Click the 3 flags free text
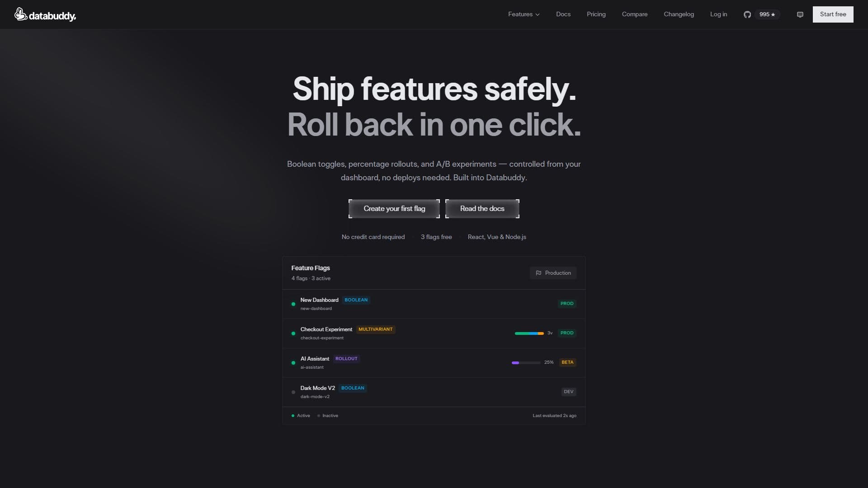The height and width of the screenshot is (488, 868). [x=436, y=237]
